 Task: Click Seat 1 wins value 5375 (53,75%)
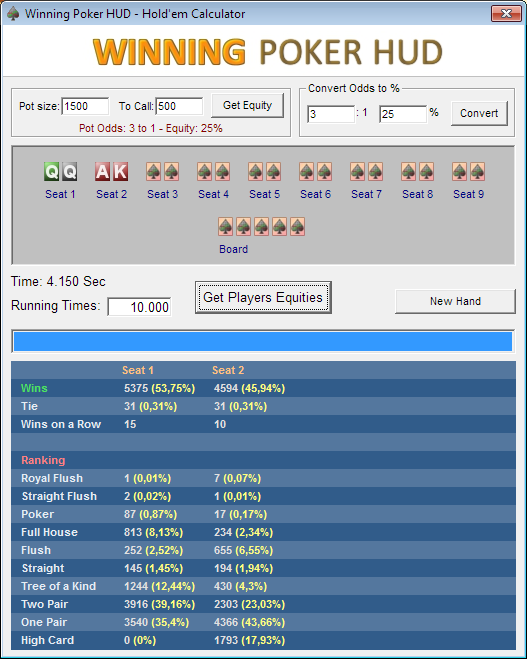(x=159, y=388)
